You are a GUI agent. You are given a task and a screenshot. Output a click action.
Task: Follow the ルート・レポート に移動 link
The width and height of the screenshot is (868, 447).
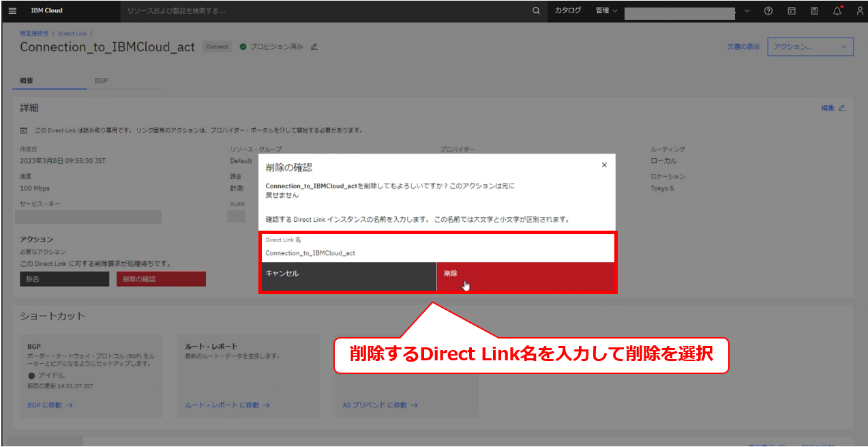[x=227, y=405]
